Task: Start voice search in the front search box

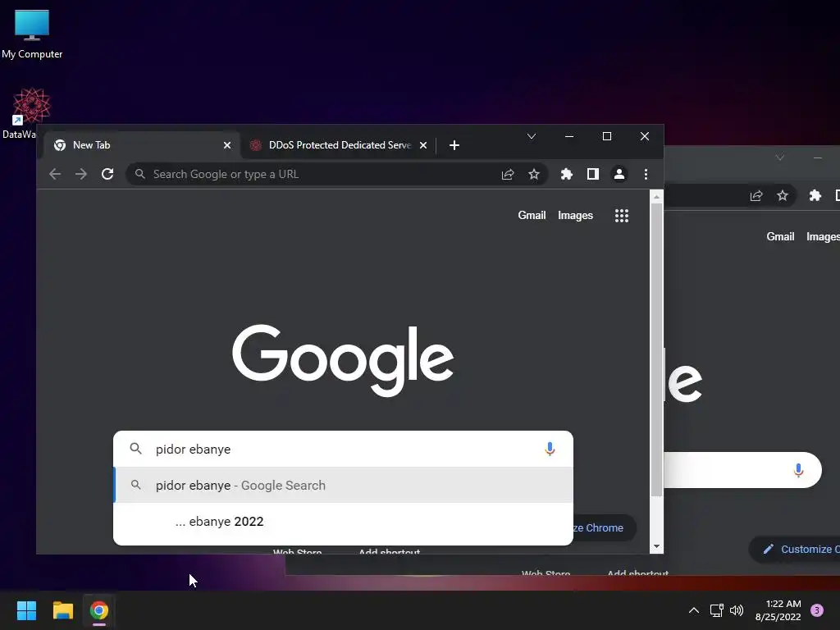Action: tap(550, 449)
